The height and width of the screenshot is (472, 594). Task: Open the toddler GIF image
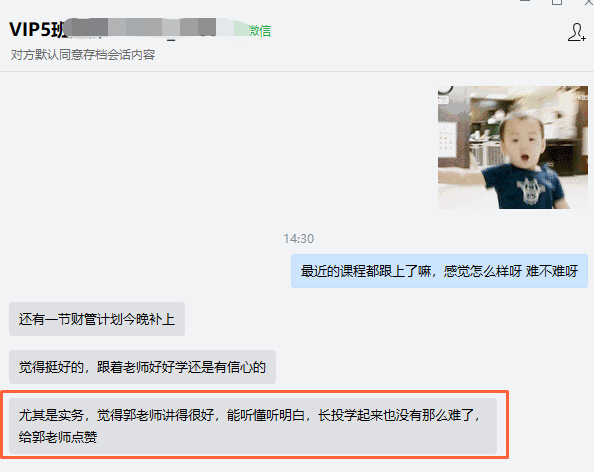pos(513,147)
